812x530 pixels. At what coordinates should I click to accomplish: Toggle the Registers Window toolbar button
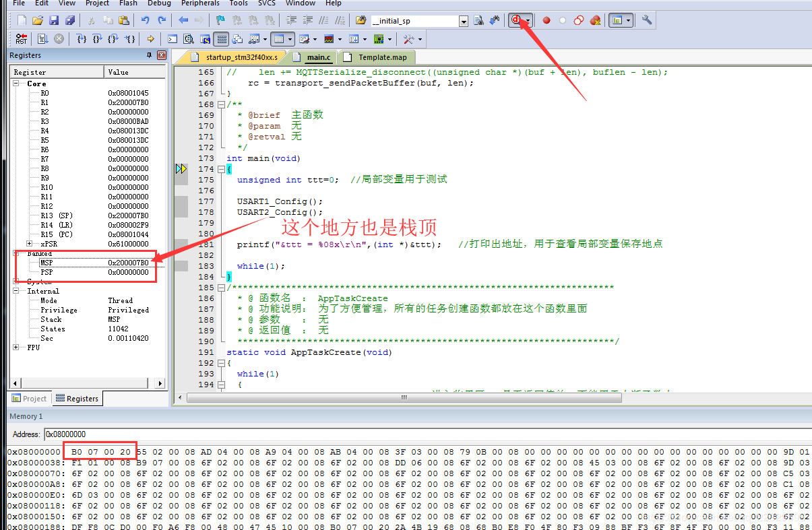click(220, 39)
